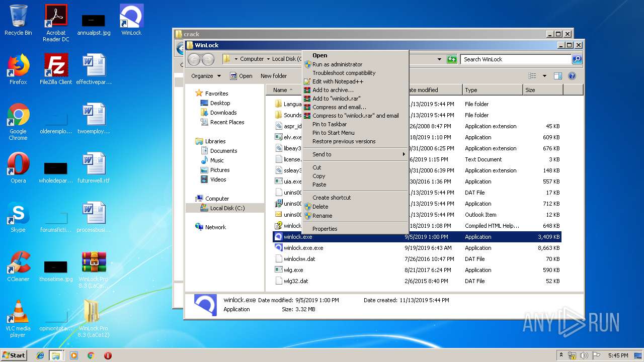Select Local Disk (C:) in sidebar
The image size is (644, 362).
(225, 208)
